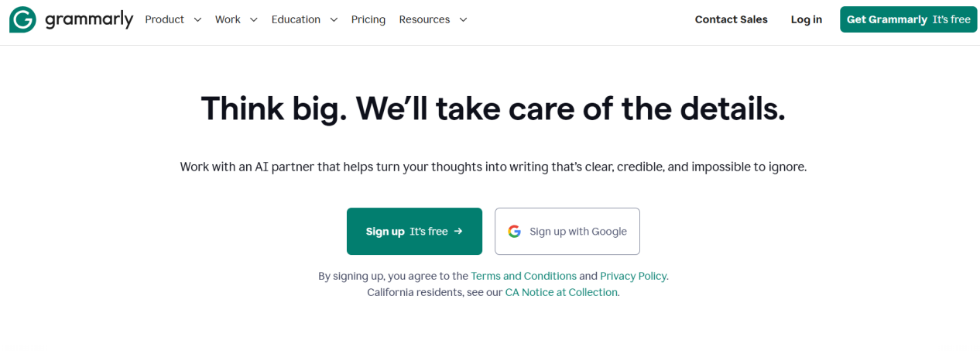This screenshot has height=351, width=980.
Task: Go to the Pricing page
Action: [368, 19]
